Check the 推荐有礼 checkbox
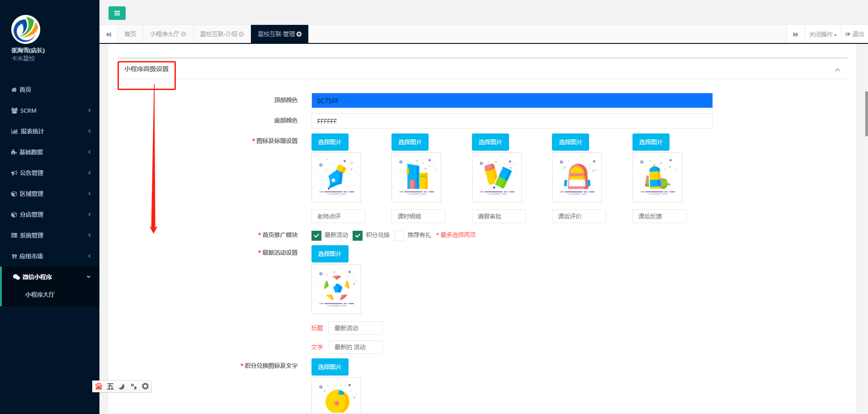868x414 pixels. (x=399, y=235)
